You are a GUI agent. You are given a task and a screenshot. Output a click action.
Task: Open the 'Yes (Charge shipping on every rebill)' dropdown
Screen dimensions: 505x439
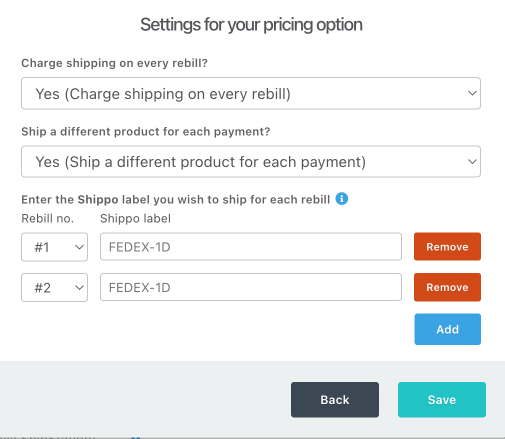[x=251, y=93]
